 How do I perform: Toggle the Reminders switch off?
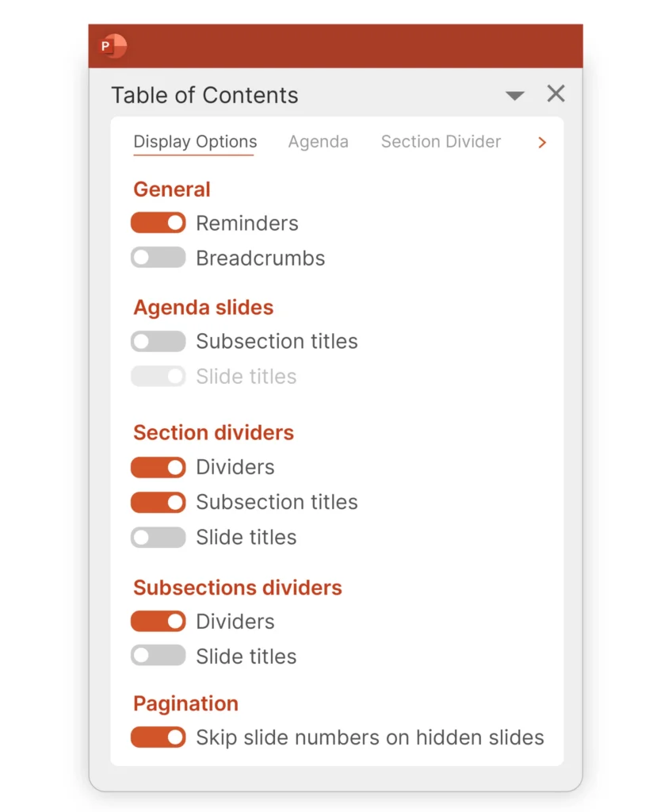[x=158, y=223]
